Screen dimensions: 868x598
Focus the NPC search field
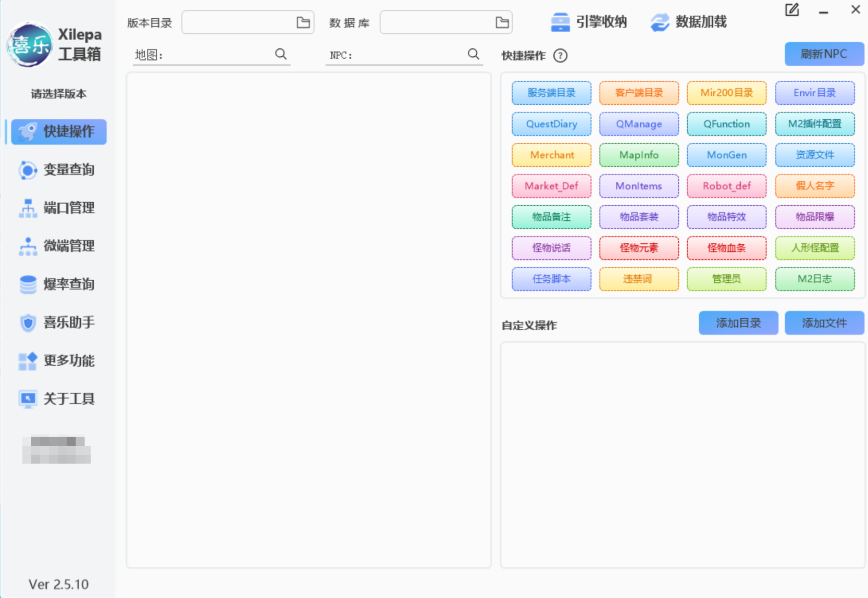[404, 55]
